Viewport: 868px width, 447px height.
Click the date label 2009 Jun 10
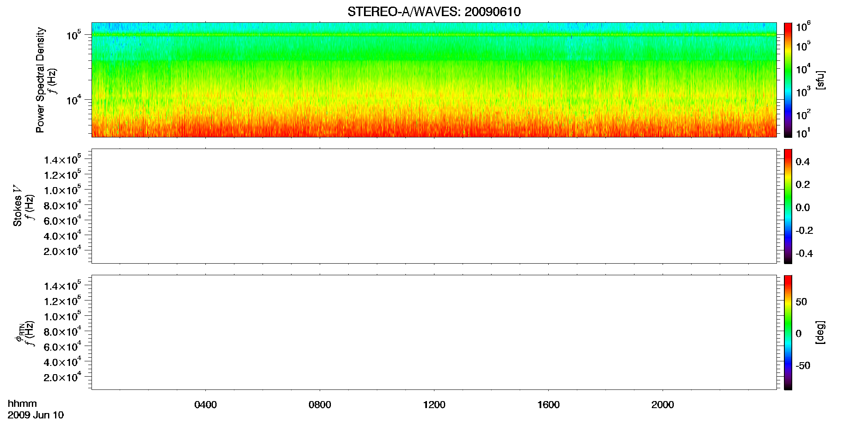[36, 415]
